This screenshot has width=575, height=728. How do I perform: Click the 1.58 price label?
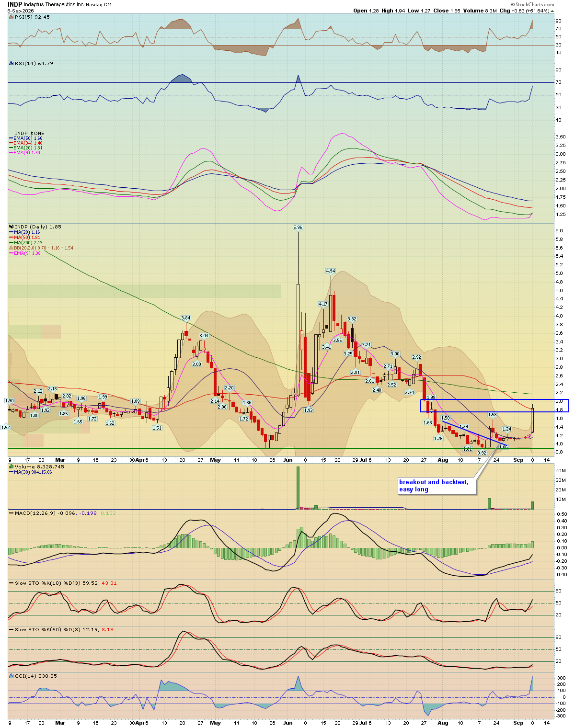492,415
